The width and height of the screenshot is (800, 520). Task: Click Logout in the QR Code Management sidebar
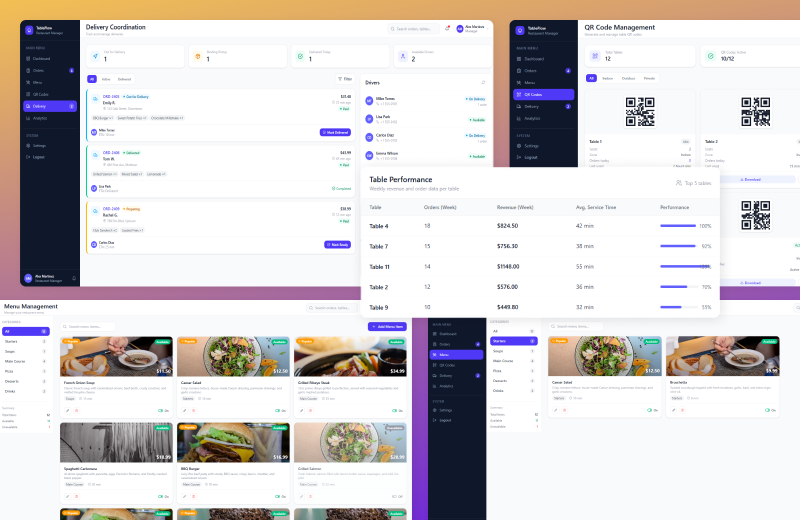[x=530, y=157]
